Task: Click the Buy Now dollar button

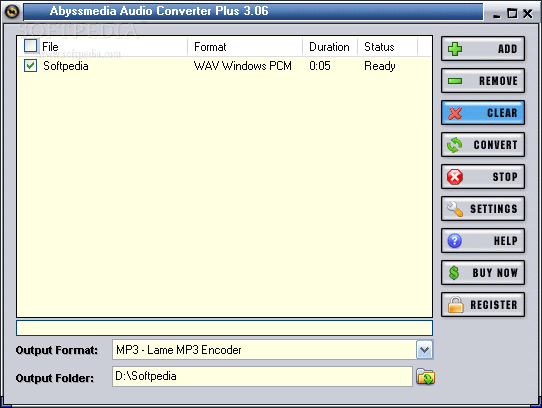Action: pyautogui.click(x=483, y=272)
